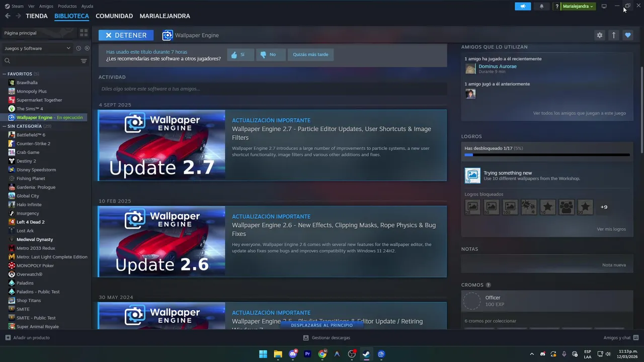Open Wallpaper Engine 2.7 update article title
This screenshot has height=362, width=644.
332,133
